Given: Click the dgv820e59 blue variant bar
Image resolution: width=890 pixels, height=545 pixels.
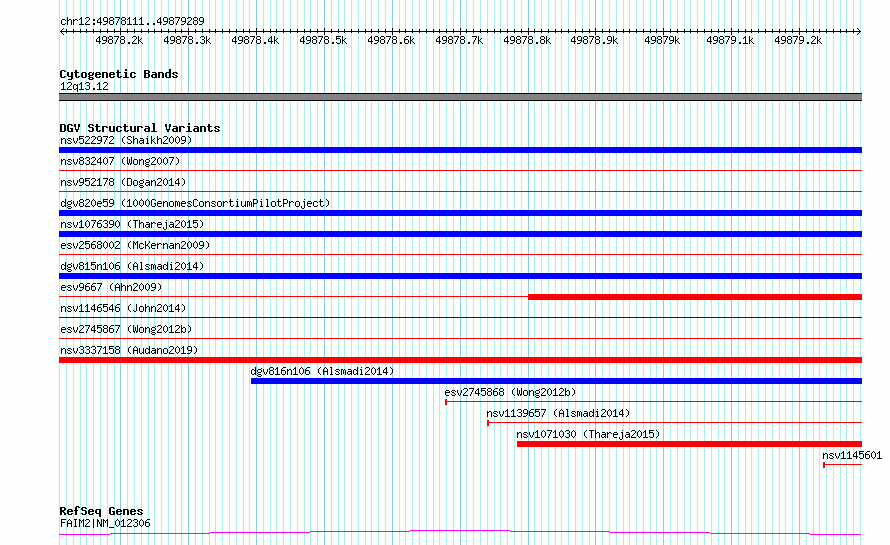Looking at the screenshot, I should pyautogui.click(x=460, y=213).
